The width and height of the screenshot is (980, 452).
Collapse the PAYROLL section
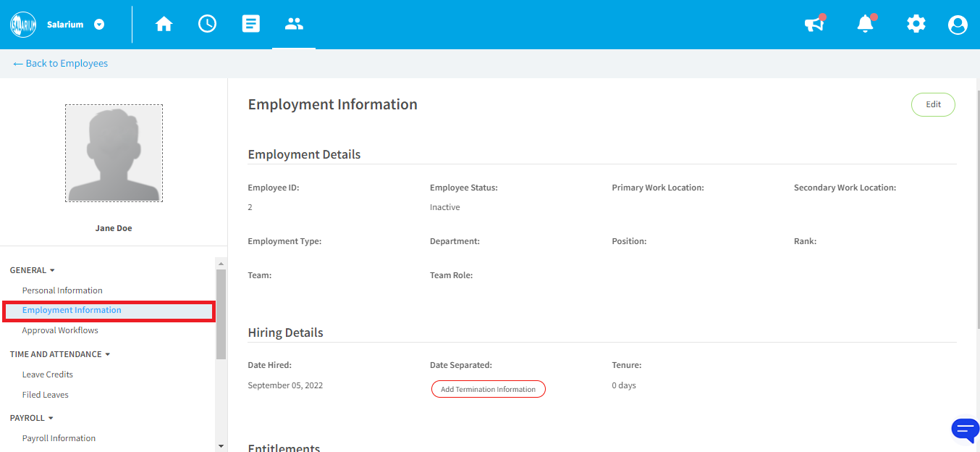[32, 418]
